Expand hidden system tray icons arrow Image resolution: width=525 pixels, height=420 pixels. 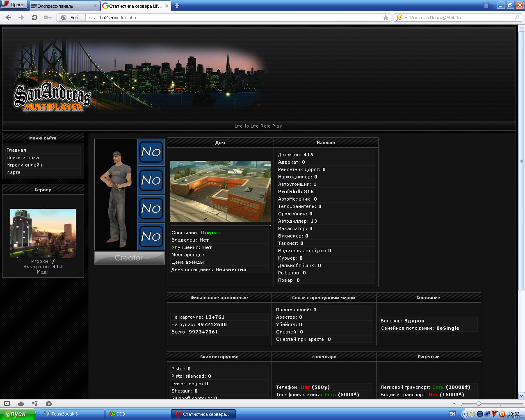pyautogui.click(x=465, y=414)
